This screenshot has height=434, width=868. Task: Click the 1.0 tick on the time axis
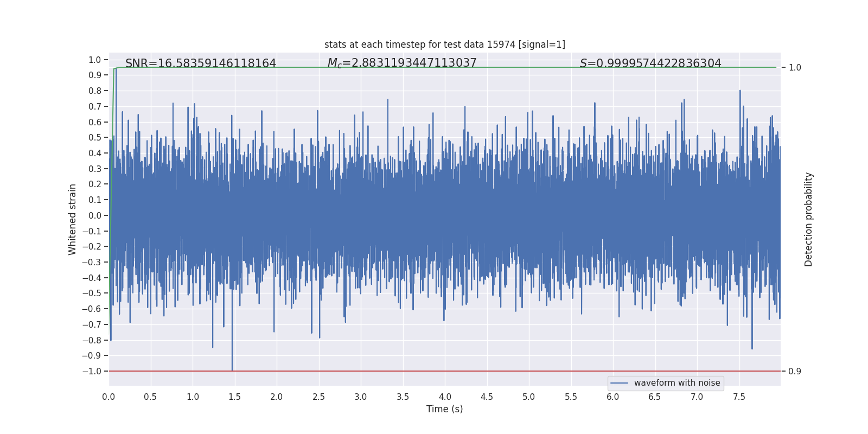(193, 397)
